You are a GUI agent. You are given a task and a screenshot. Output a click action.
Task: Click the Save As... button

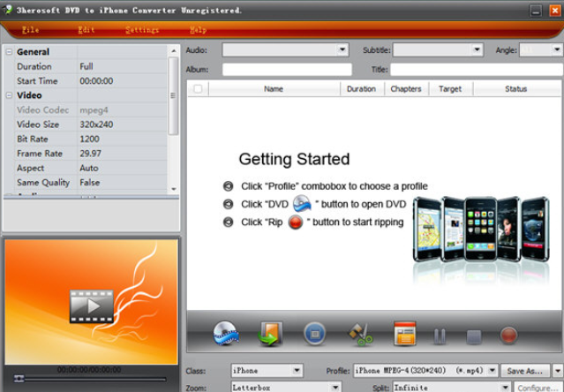(x=525, y=371)
